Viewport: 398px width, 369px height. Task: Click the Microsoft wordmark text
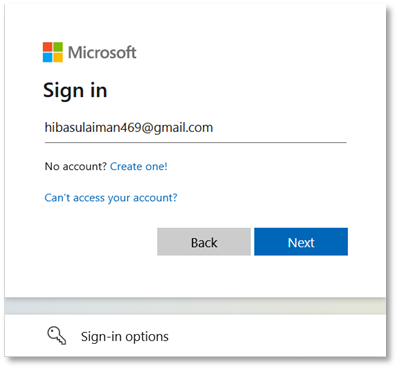(102, 52)
